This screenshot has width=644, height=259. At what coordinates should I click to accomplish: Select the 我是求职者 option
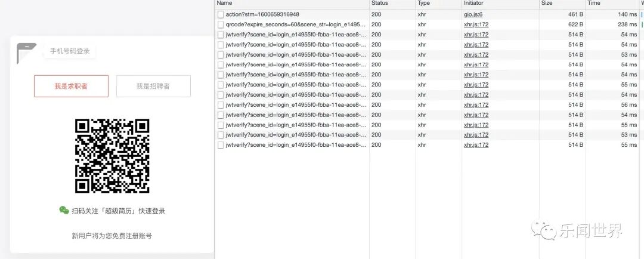[71, 86]
